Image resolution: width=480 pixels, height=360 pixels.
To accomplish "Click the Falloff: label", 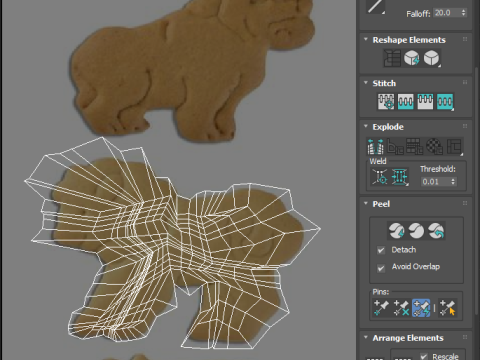I will (x=418, y=14).
